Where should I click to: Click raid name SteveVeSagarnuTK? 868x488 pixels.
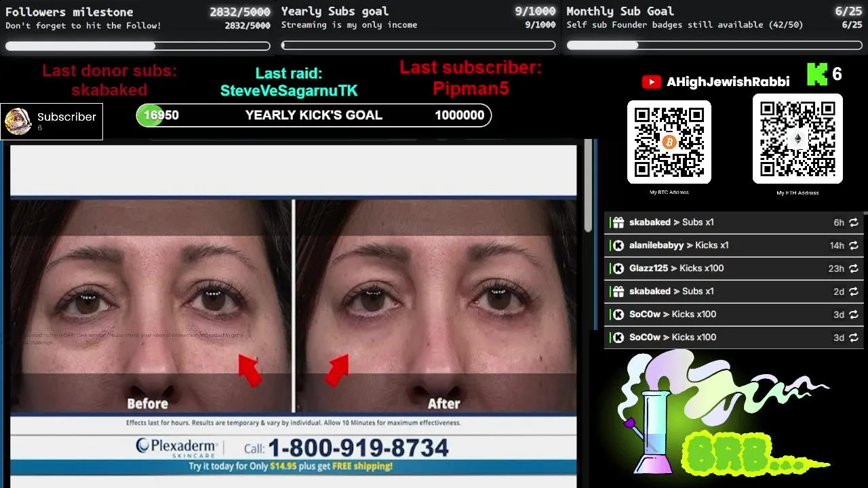[289, 91]
